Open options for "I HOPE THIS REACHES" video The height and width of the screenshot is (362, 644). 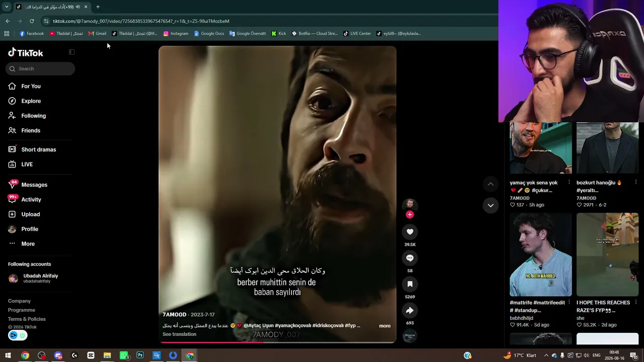636,303
